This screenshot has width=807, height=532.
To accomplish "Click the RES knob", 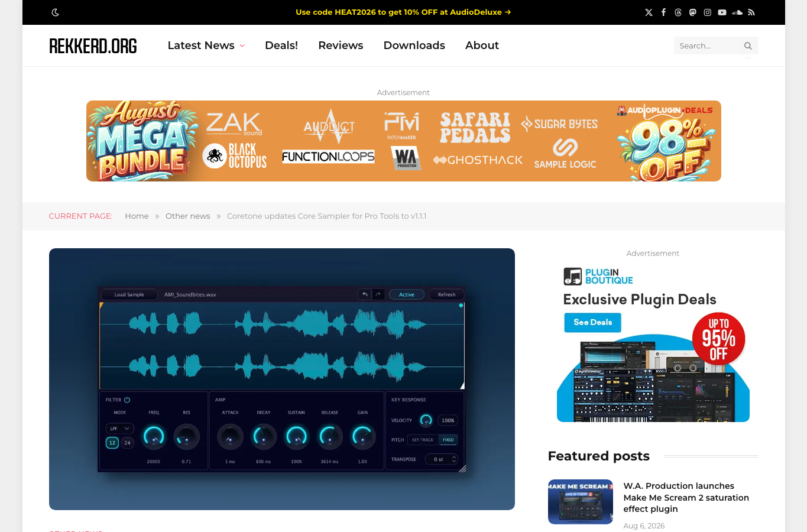I will pos(187,437).
